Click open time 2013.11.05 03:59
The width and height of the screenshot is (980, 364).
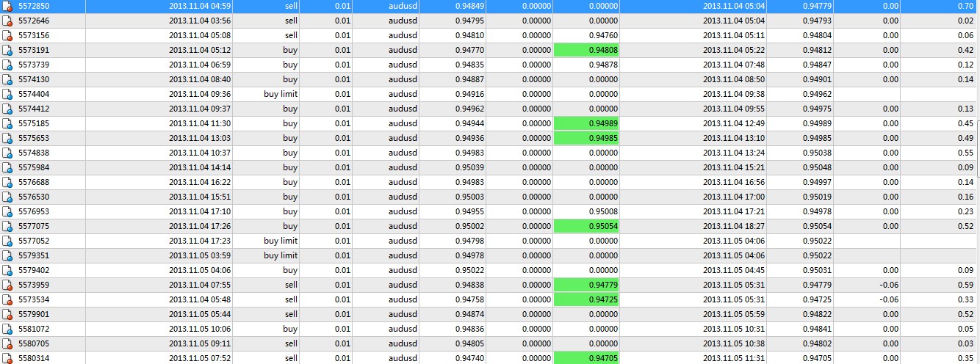pos(200,256)
